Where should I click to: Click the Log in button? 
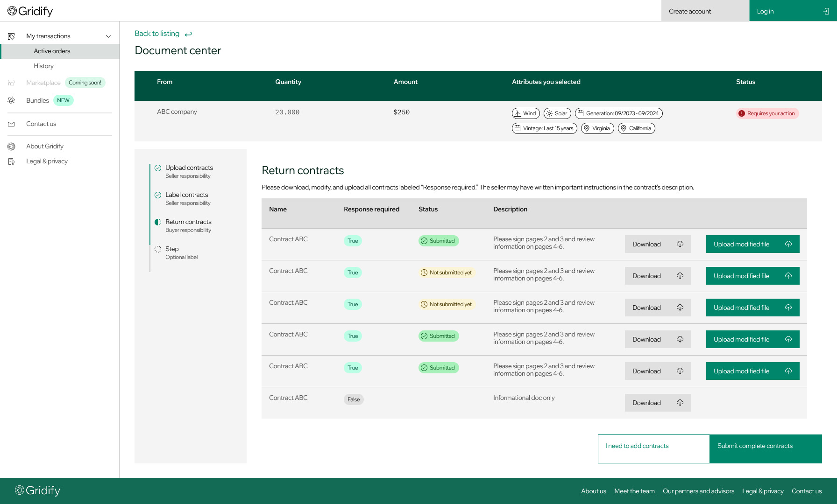click(x=793, y=11)
